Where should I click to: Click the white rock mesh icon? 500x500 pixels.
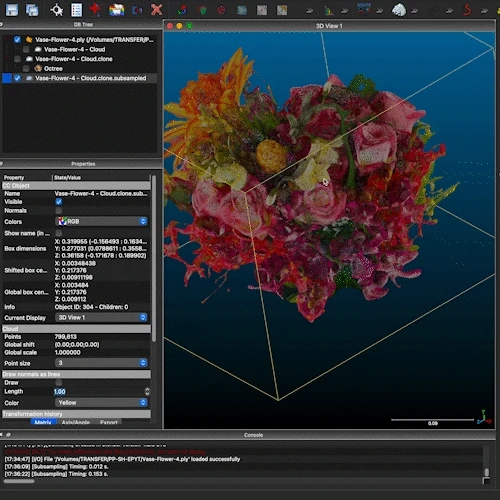click(399, 10)
